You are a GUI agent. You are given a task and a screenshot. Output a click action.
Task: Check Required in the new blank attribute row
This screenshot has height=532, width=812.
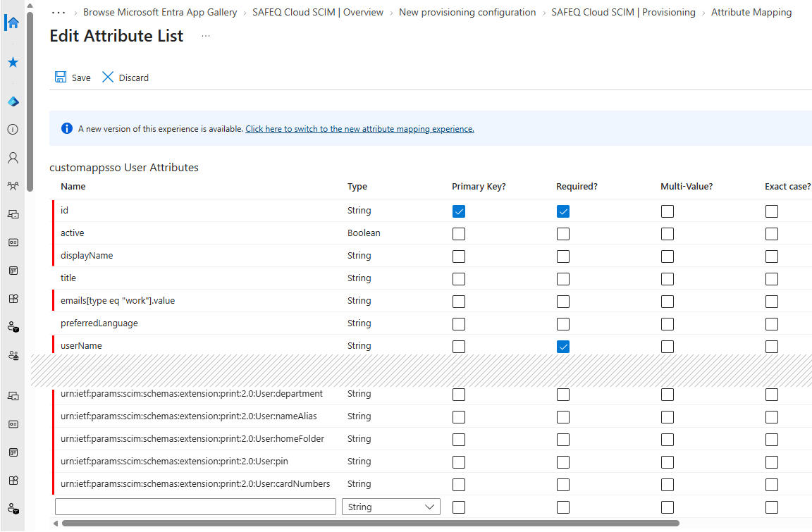pyautogui.click(x=563, y=507)
